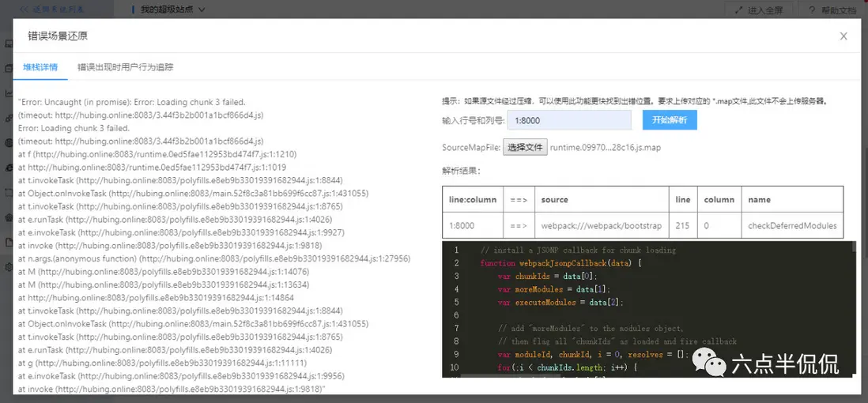Click stack line n.args.(anonymous function)
Screen dimensions: 868x403
[x=213, y=258]
